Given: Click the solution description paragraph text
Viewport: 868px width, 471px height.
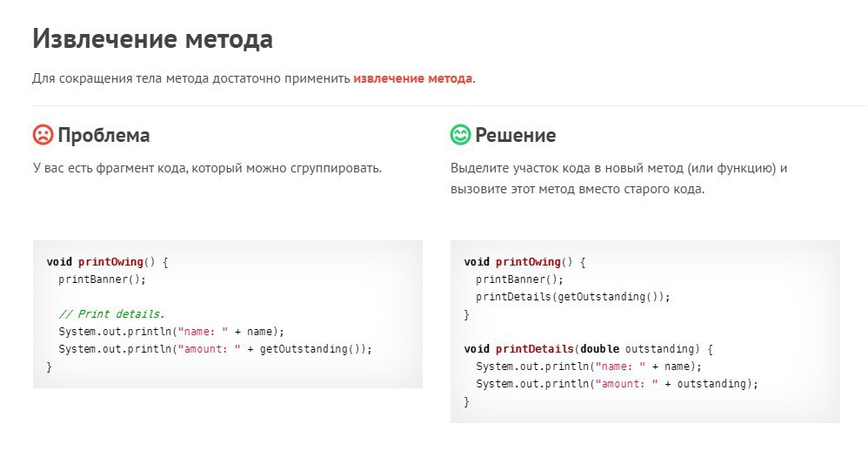Looking at the screenshot, I should (x=618, y=178).
